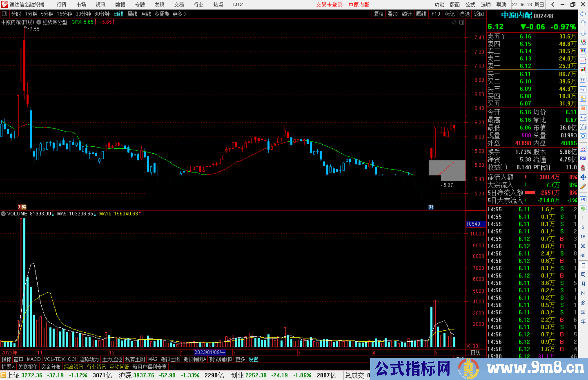Toggle the left panel button beside 分时

pyautogui.click(x=4, y=14)
